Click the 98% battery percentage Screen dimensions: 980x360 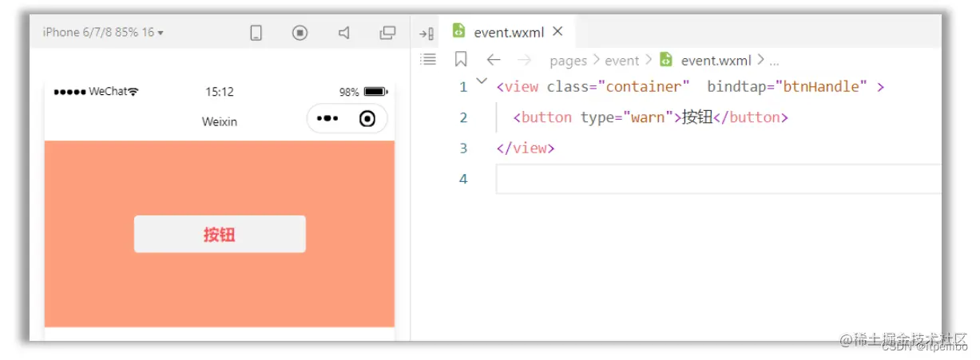(349, 92)
